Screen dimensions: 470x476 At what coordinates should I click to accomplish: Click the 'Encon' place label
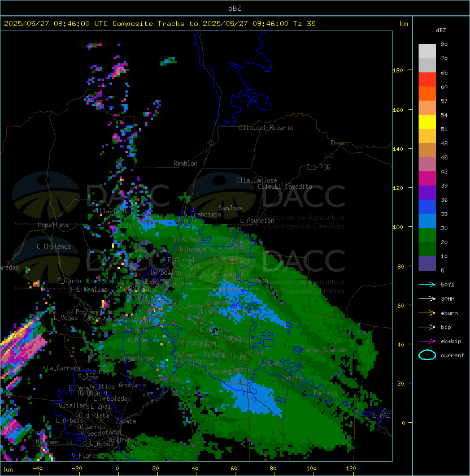tap(339, 143)
